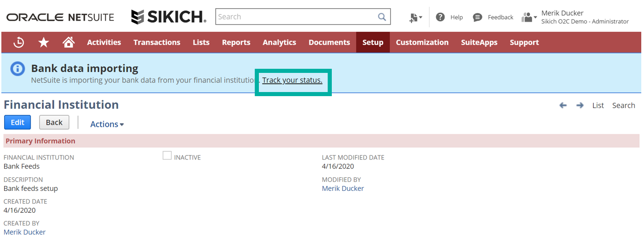Viewport: 644px width, 241px height.
Task: Open the Modified By Merik Ducker link
Action: (x=343, y=188)
